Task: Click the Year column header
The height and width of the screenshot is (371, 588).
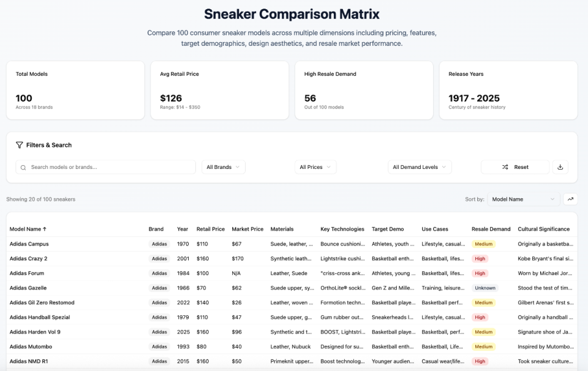Action: point(183,229)
